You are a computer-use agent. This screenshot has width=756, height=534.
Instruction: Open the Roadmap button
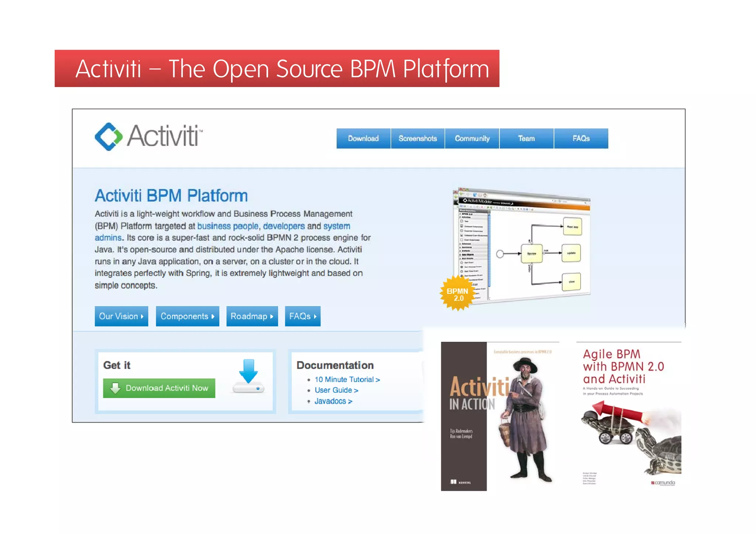[x=252, y=316]
